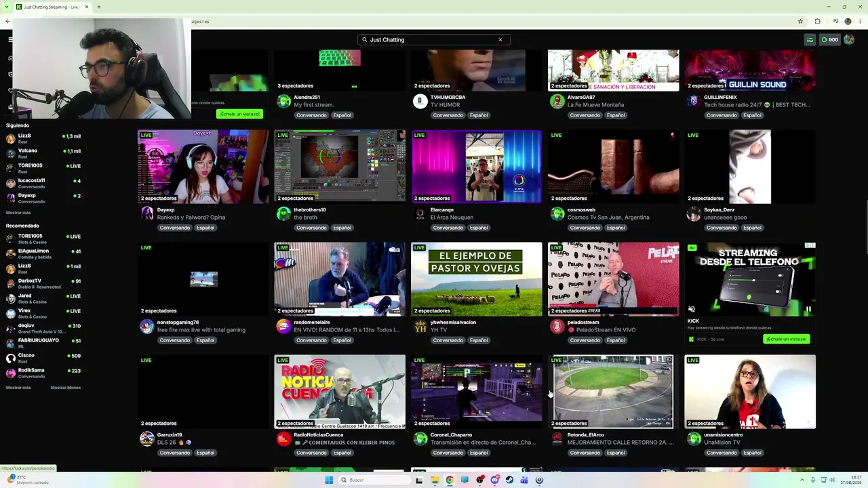Open Chrome profile avatar in toolbar
868x488 pixels.
(x=848, y=21)
